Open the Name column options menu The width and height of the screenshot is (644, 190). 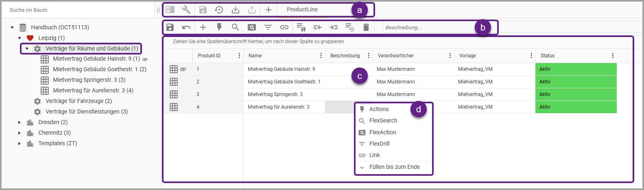pyautogui.click(x=321, y=56)
